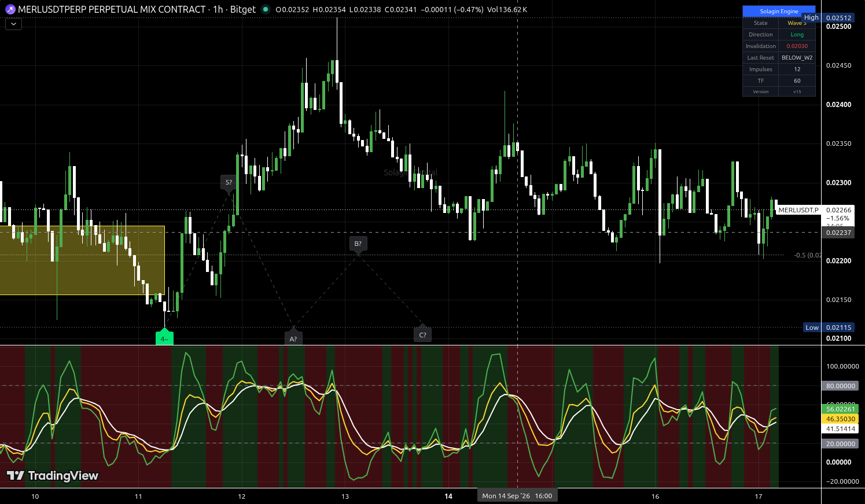Click the crosshair date label 'Mon 14 Sep '26 16:00'

(517, 496)
